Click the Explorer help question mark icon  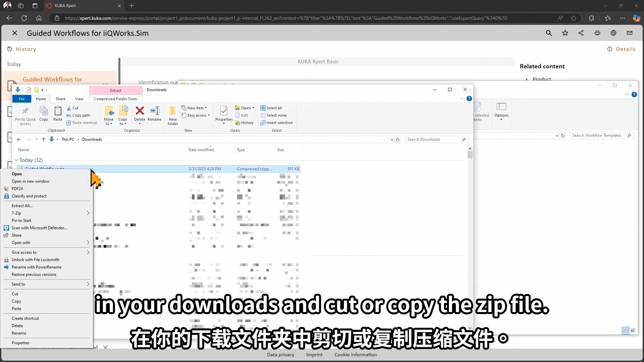(469, 99)
